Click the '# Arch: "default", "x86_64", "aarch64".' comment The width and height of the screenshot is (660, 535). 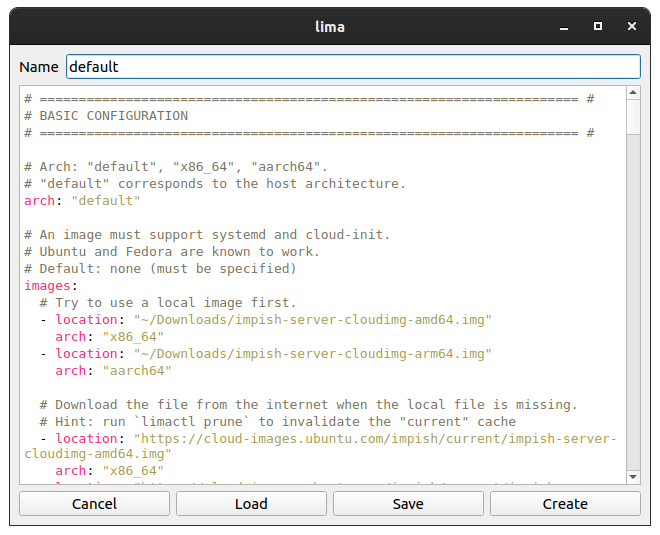176,167
